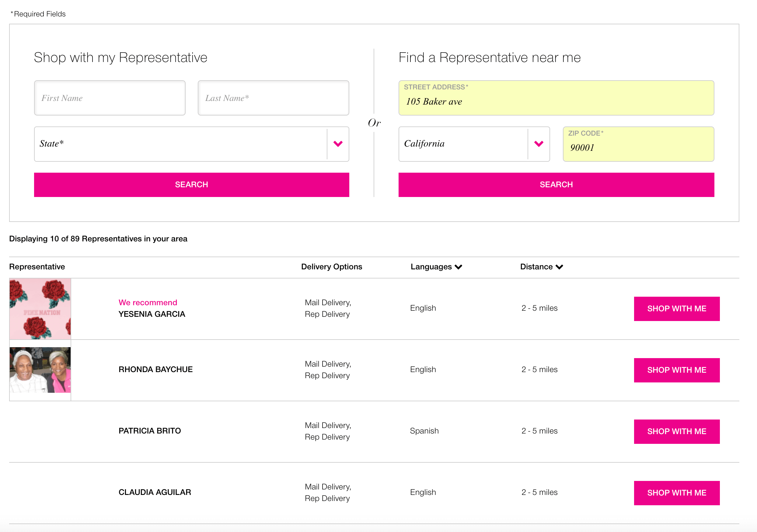This screenshot has height=532, width=757.
Task: Expand the State* selection dropdown
Action: tap(181, 144)
